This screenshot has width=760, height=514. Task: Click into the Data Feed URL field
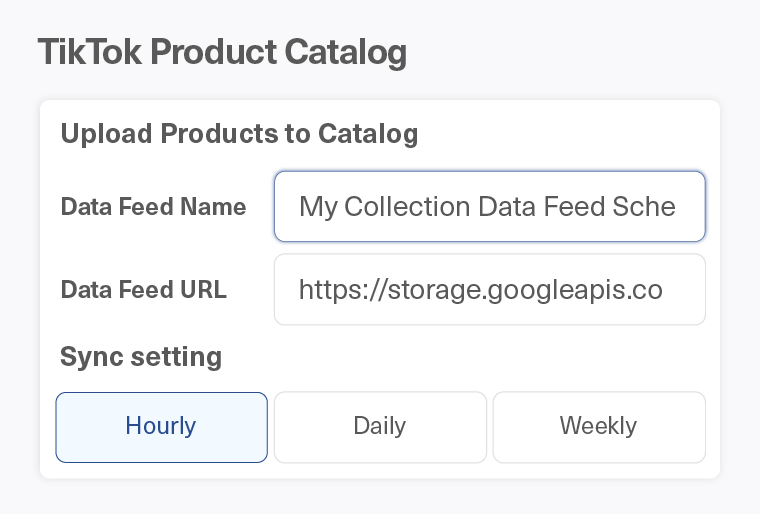(489, 290)
